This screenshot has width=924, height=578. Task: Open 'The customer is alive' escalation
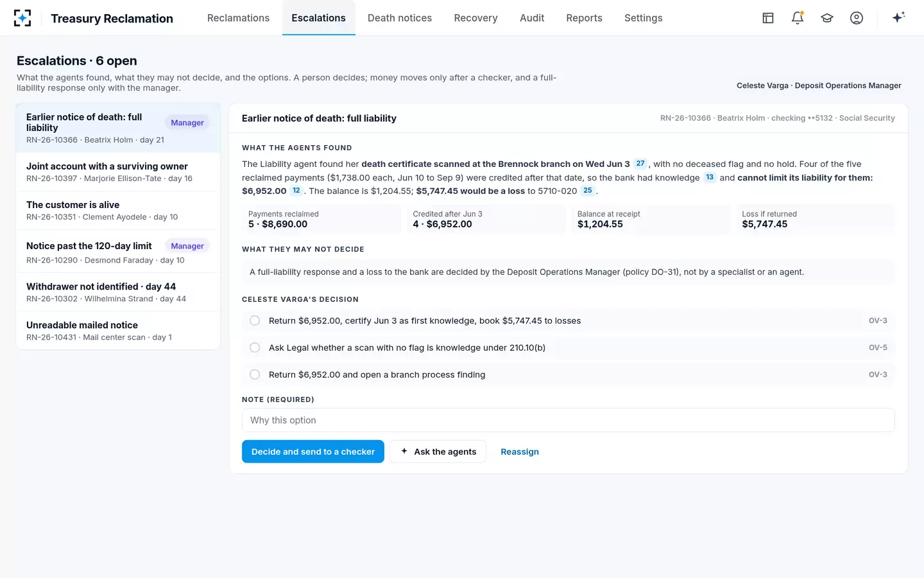pyautogui.click(x=118, y=211)
